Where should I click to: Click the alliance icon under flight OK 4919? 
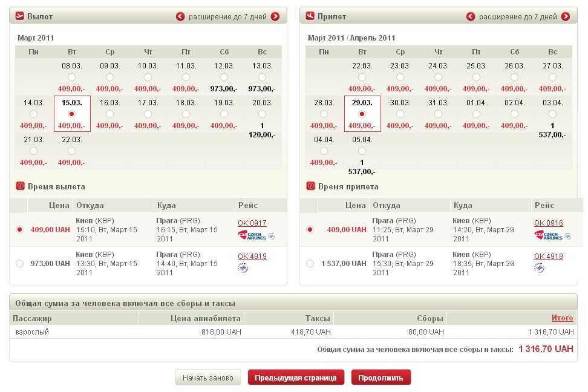click(243, 268)
